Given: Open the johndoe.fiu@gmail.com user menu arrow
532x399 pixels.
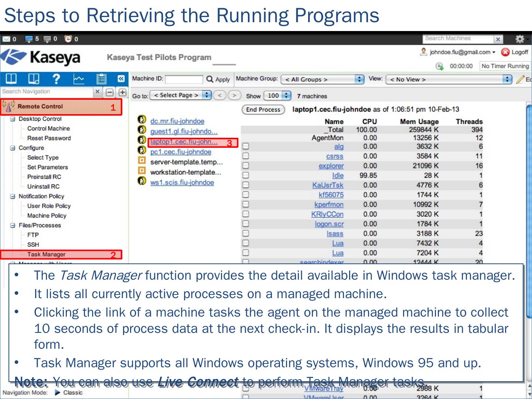Looking at the screenshot, I should pos(494,52).
